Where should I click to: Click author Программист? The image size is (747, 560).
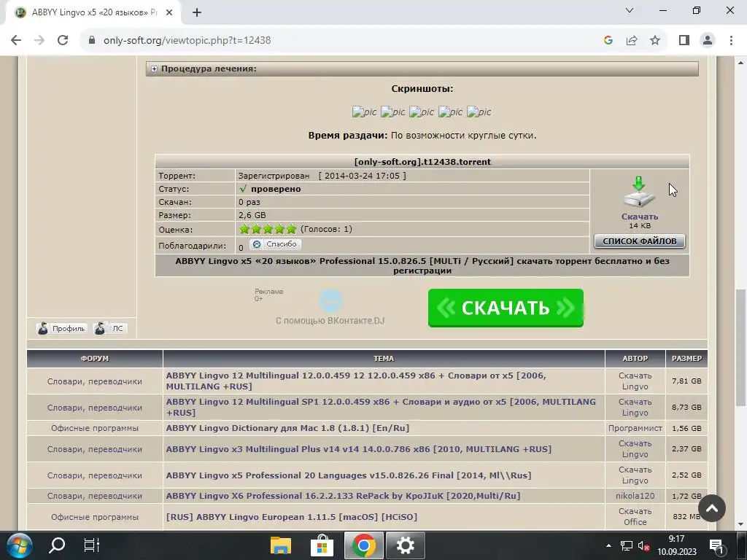click(x=635, y=428)
